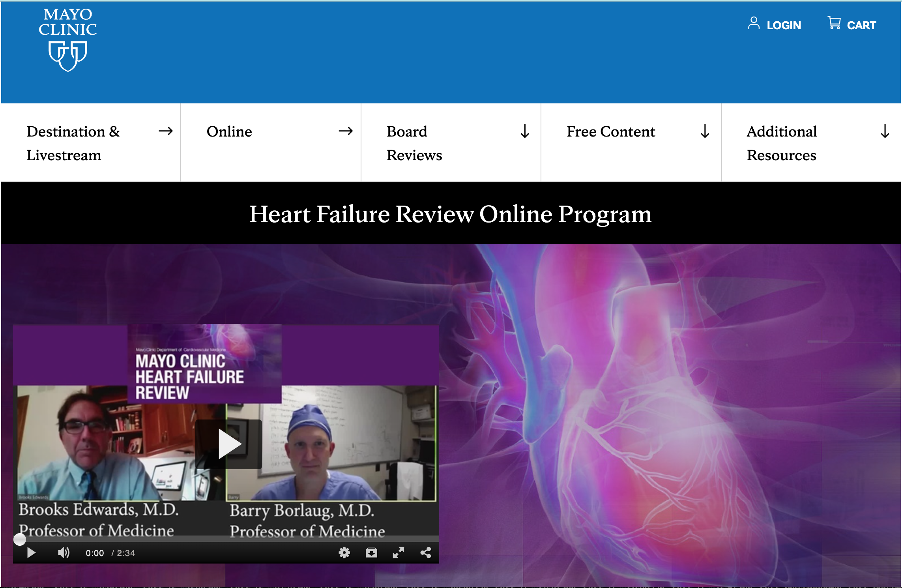This screenshot has width=902, height=588.
Task: Expand Additional Resources dropdown arrow
Action: click(885, 131)
